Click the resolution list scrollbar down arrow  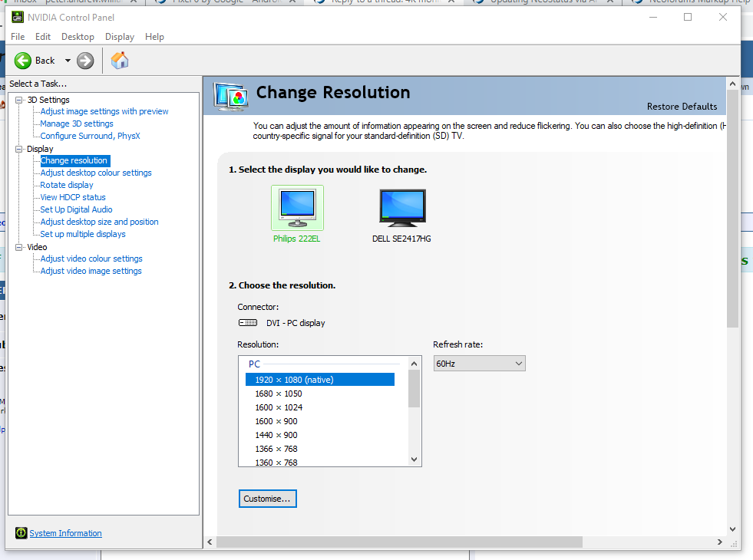pos(414,459)
